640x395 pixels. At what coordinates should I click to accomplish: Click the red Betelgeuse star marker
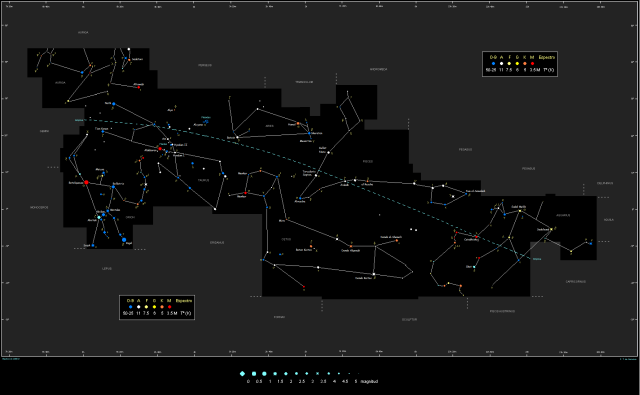click(x=86, y=182)
